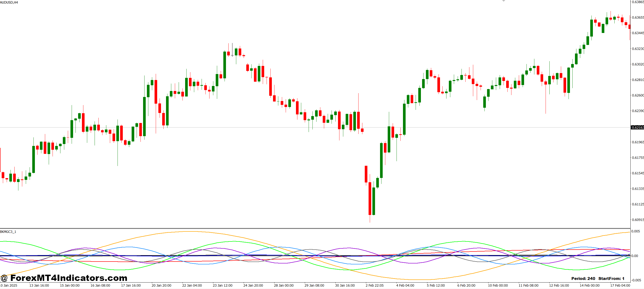The width and height of the screenshot is (644, 289).
Task: Click the 0.00 indicator zero level label
Action: point(634,256)
